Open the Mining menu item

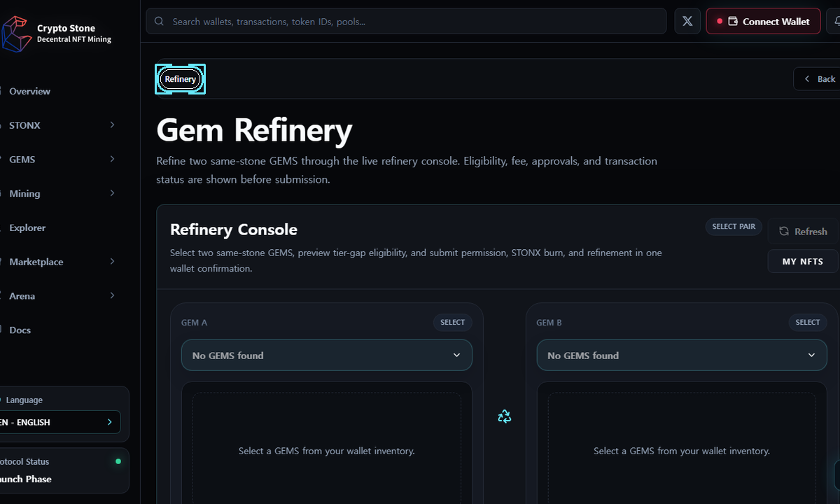(24, 193)
